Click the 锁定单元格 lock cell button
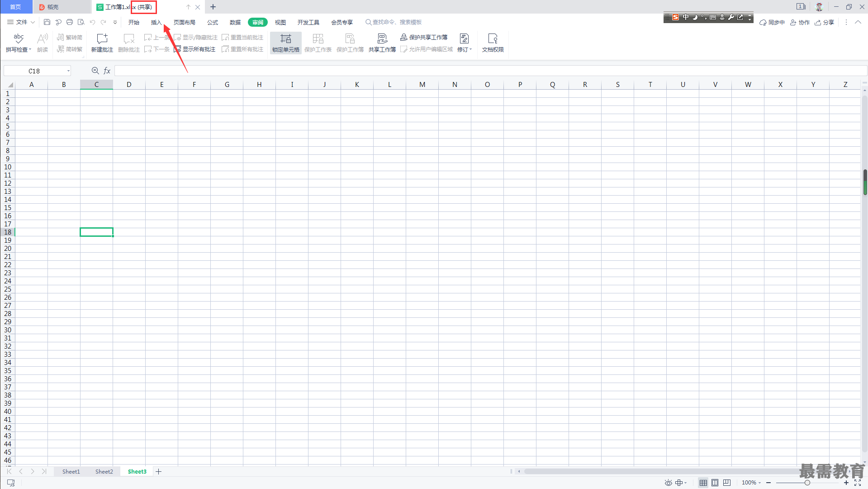 pos(286,43)
